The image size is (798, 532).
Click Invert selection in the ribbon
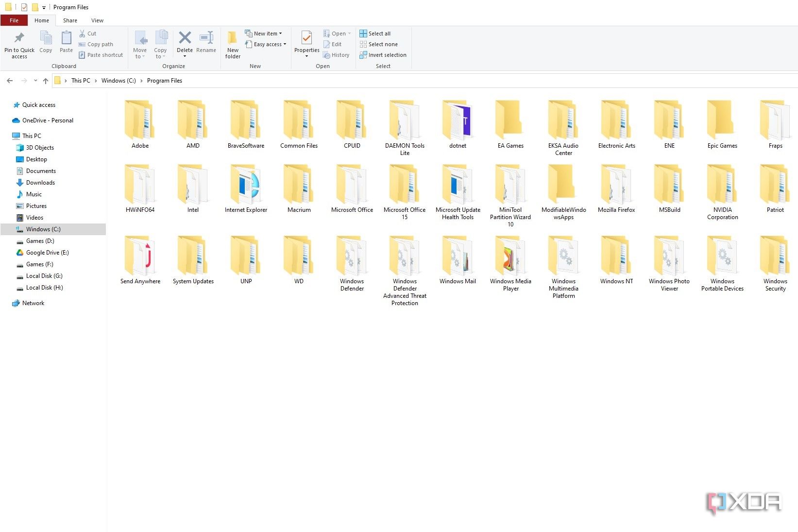pos(383,55)
